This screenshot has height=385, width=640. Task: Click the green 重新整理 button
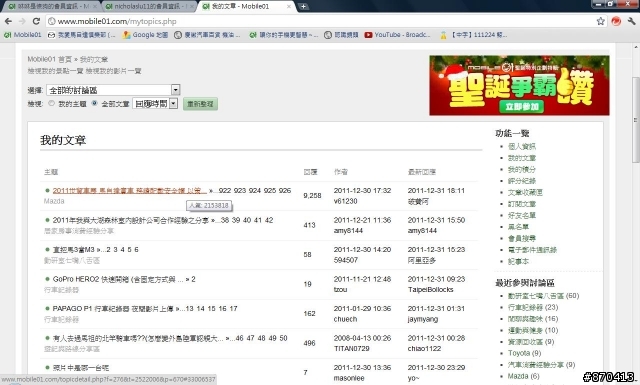[200, 104]
